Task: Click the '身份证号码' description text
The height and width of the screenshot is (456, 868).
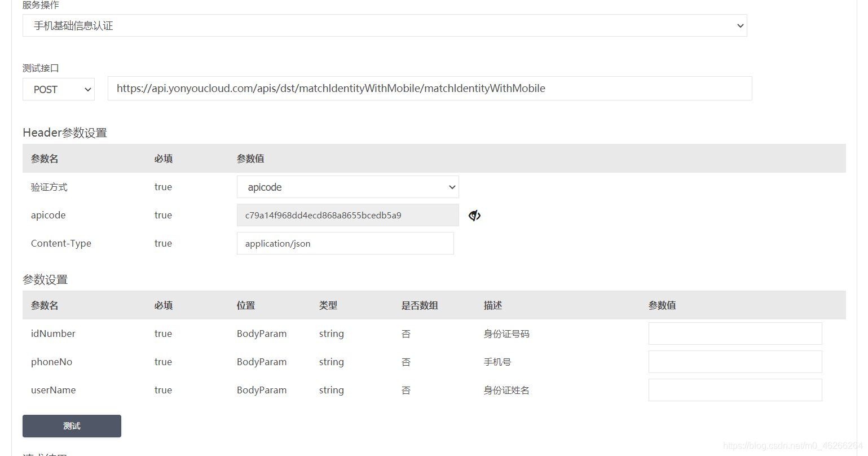Action: 506,334
